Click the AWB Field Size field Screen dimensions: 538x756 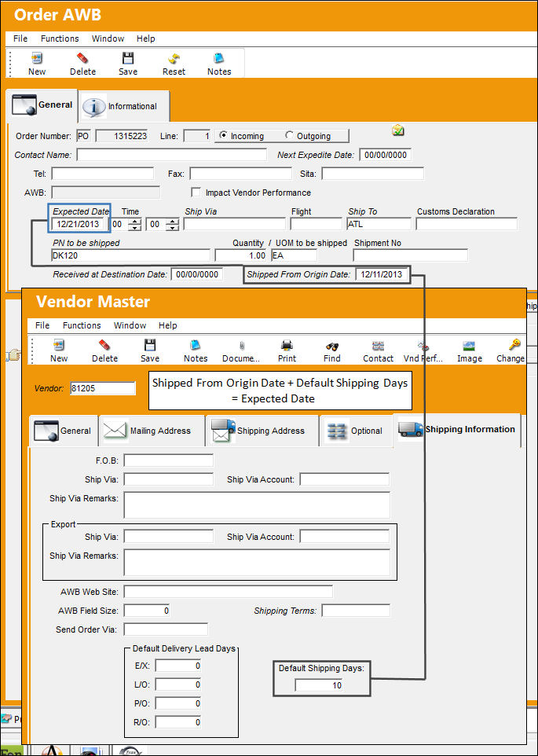(x=147, y=611)
